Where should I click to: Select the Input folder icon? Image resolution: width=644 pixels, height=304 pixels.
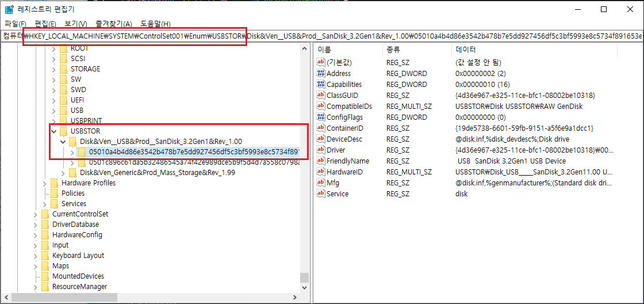click(45, 245)
